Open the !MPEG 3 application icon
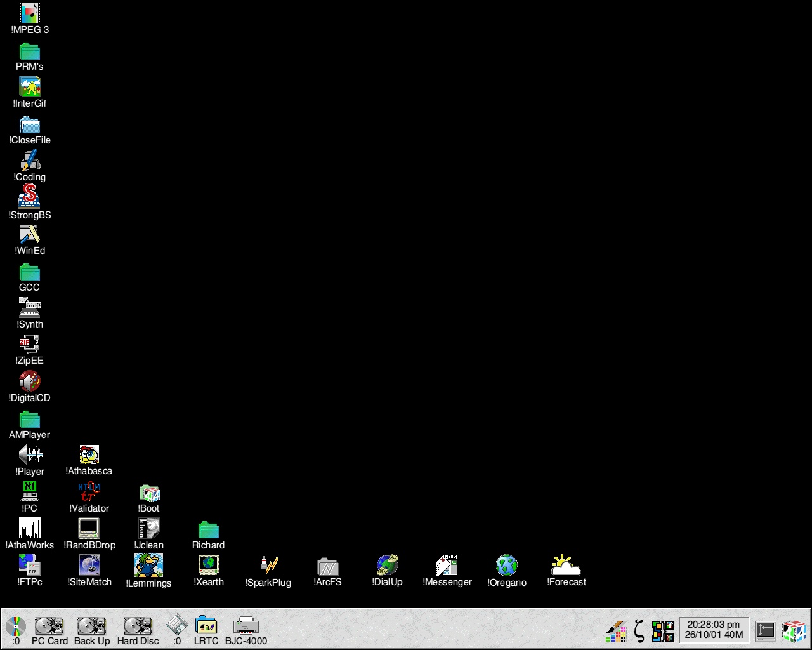This screenshot has width=812, height=650. pos(30,18)
